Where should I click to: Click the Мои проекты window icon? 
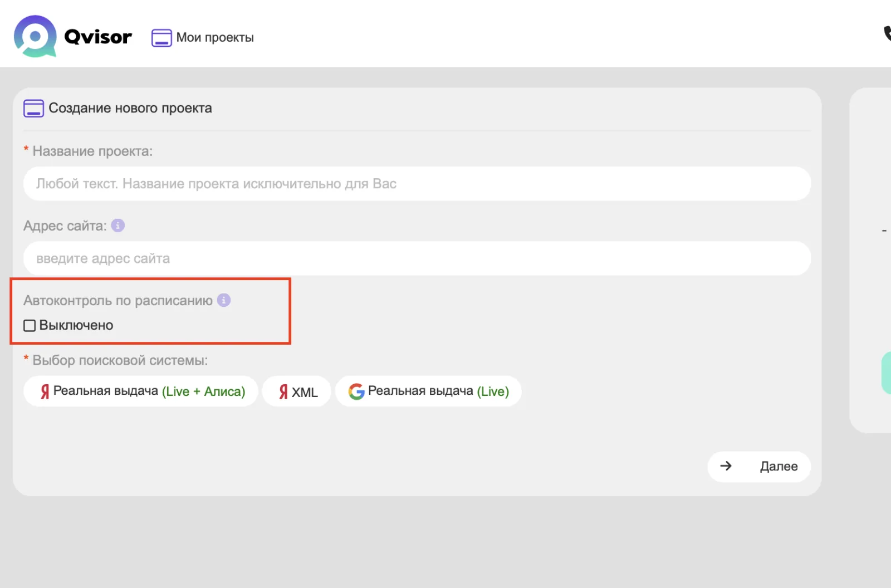point(161,38)
